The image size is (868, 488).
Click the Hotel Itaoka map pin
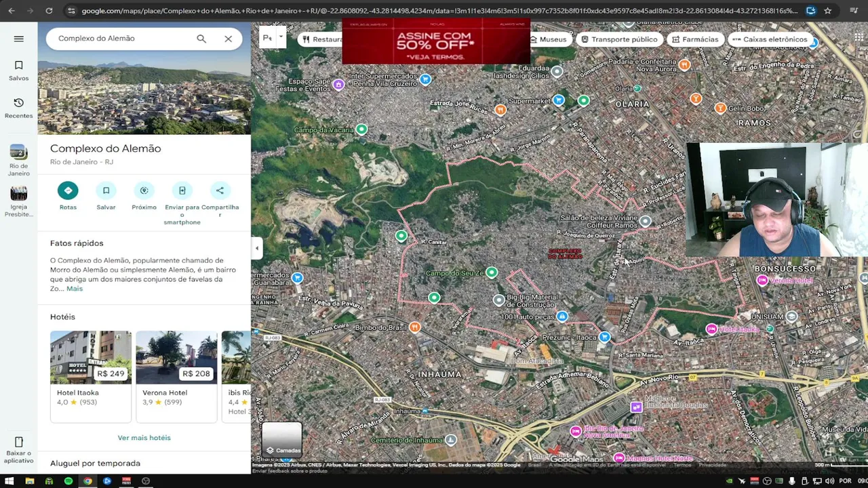click(x=711, y=329)
